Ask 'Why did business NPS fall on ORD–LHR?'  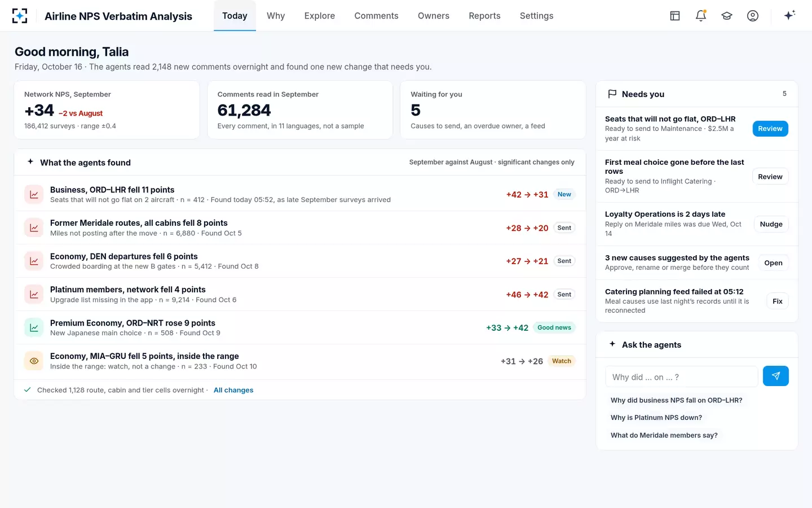pyautogui.click(x=676, y=400)
